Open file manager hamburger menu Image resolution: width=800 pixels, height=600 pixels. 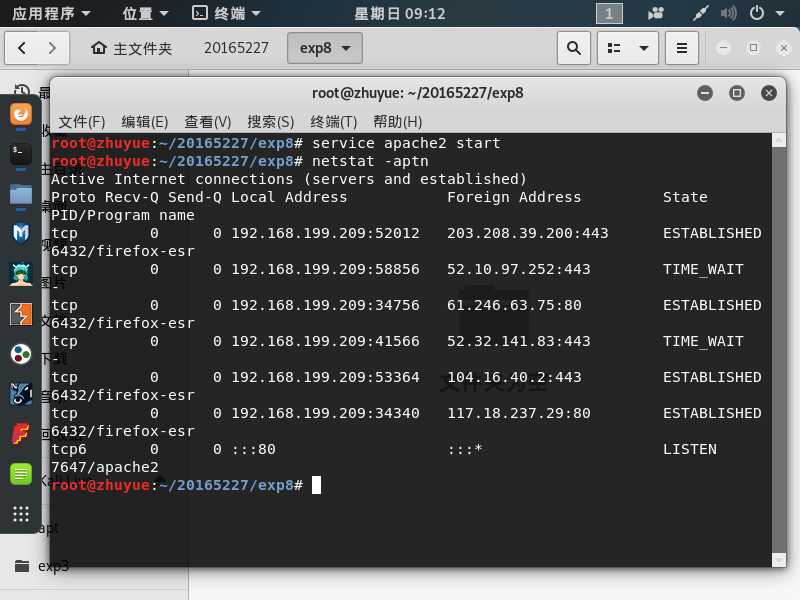point(682,48)
